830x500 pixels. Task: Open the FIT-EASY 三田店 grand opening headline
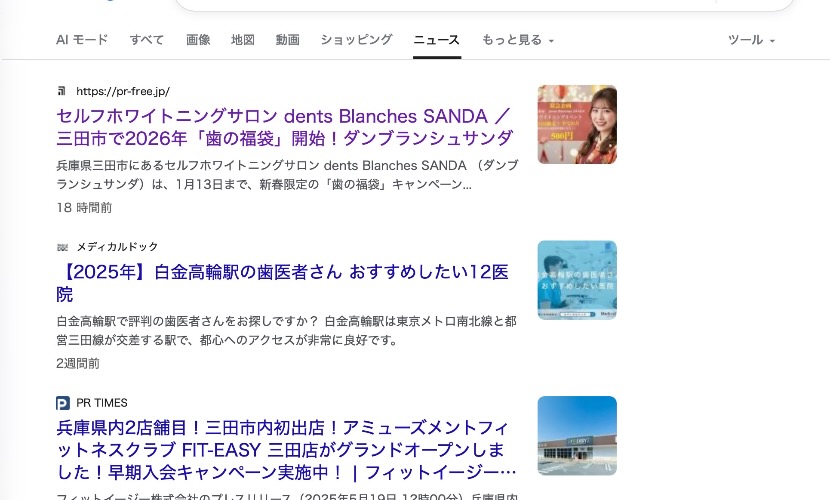tap(286, 450)
